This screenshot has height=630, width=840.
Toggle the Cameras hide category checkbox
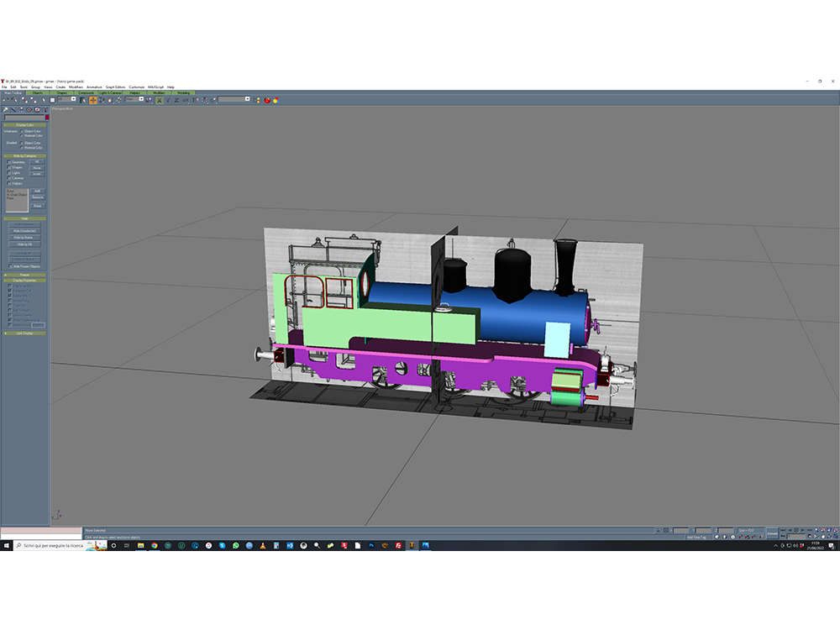[x=9, y=178]
